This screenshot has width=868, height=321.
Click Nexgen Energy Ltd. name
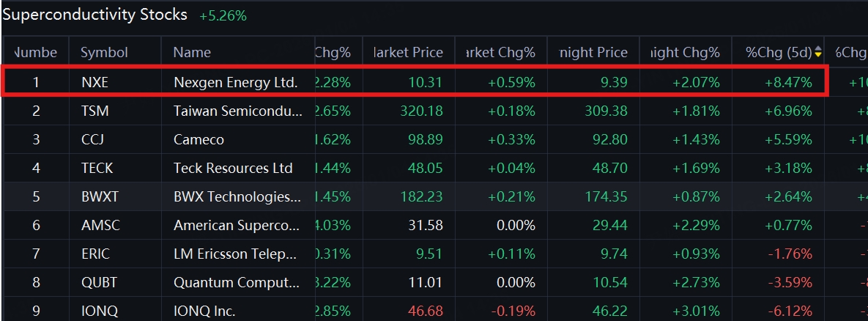pos(235,82)
